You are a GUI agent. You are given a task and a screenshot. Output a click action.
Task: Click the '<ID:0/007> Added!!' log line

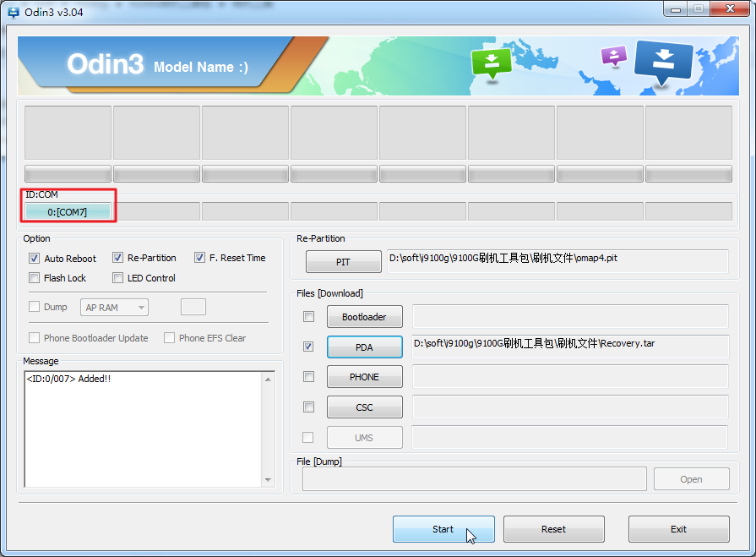click(68, 379)
